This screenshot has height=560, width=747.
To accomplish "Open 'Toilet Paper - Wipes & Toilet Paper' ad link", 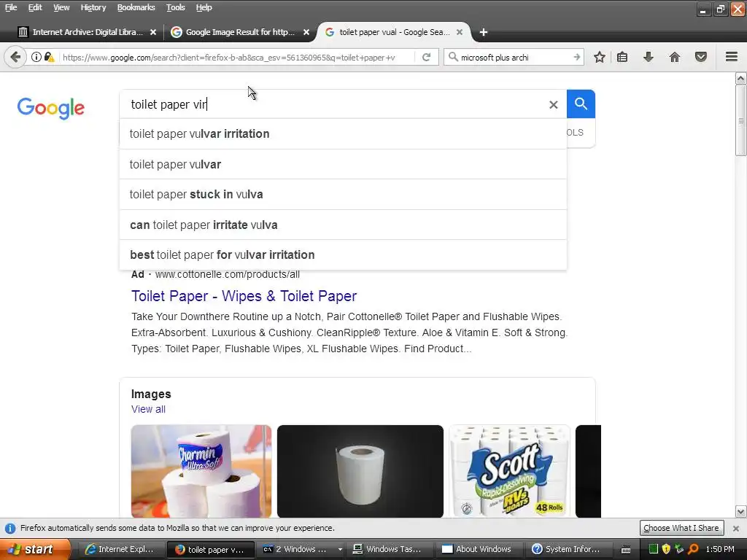I will [x=244, y=296].
